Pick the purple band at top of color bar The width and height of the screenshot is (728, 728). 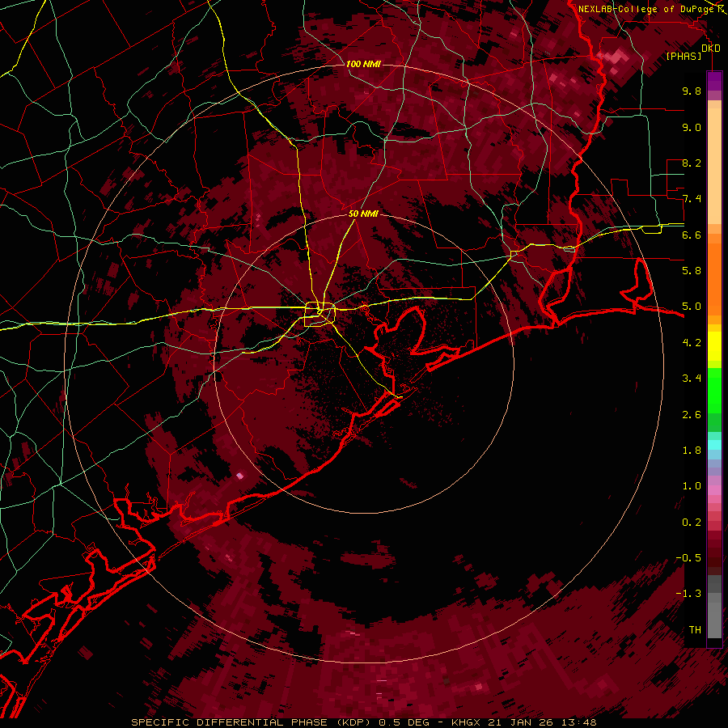[x=714, y=81]
